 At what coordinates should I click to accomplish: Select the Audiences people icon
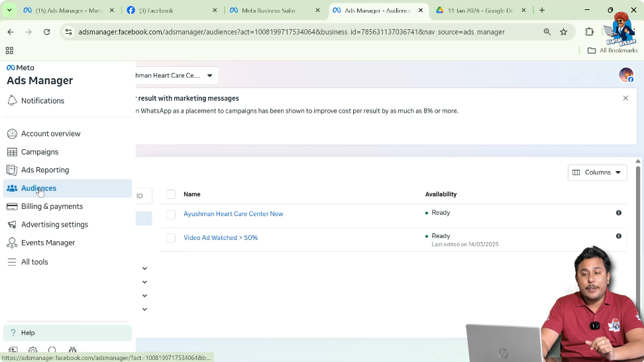[13, 188]
